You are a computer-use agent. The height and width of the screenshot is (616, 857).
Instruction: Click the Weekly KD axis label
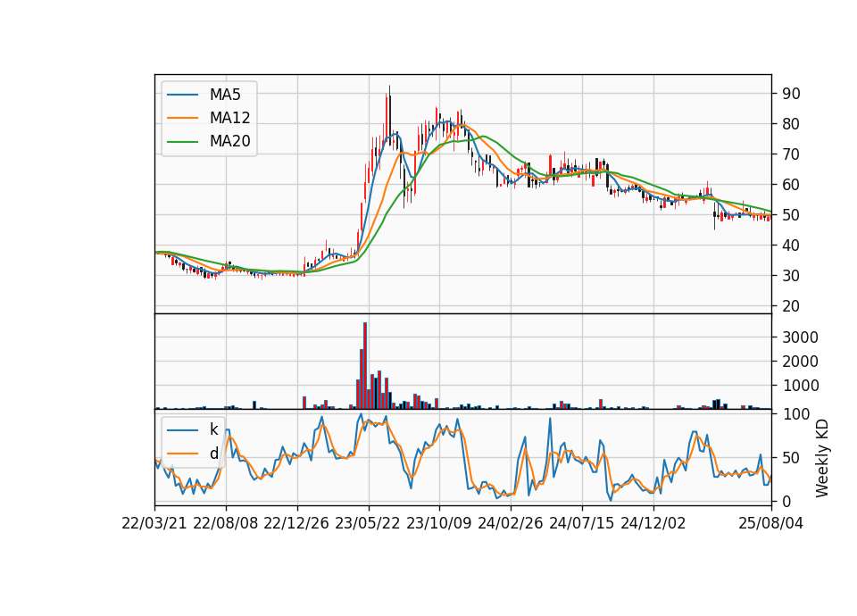pos(821,458)
